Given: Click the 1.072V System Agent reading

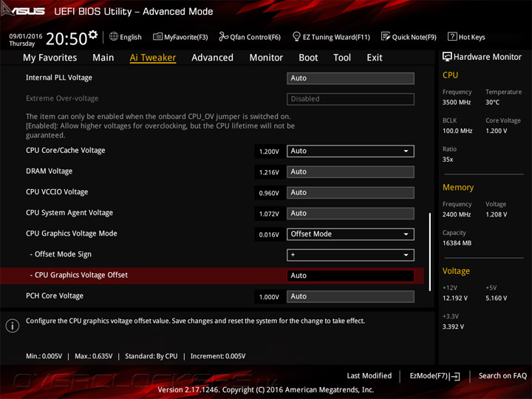Looking at the screenshot, I should click(269, 214).
